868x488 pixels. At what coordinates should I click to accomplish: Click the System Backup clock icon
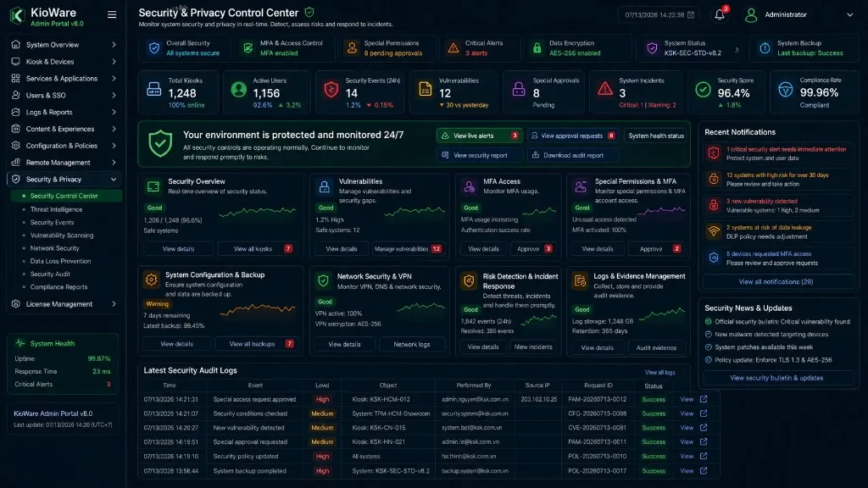click(765, 48)
